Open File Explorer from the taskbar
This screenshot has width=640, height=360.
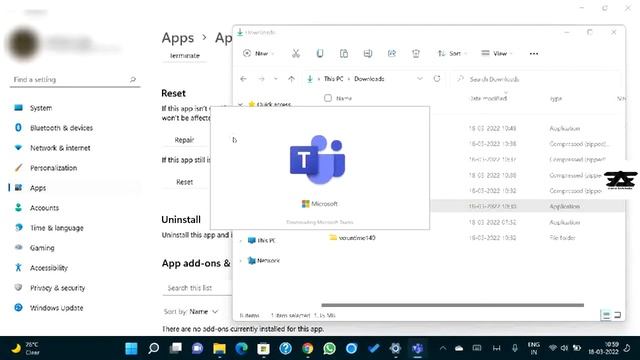[x=220, y=348]
